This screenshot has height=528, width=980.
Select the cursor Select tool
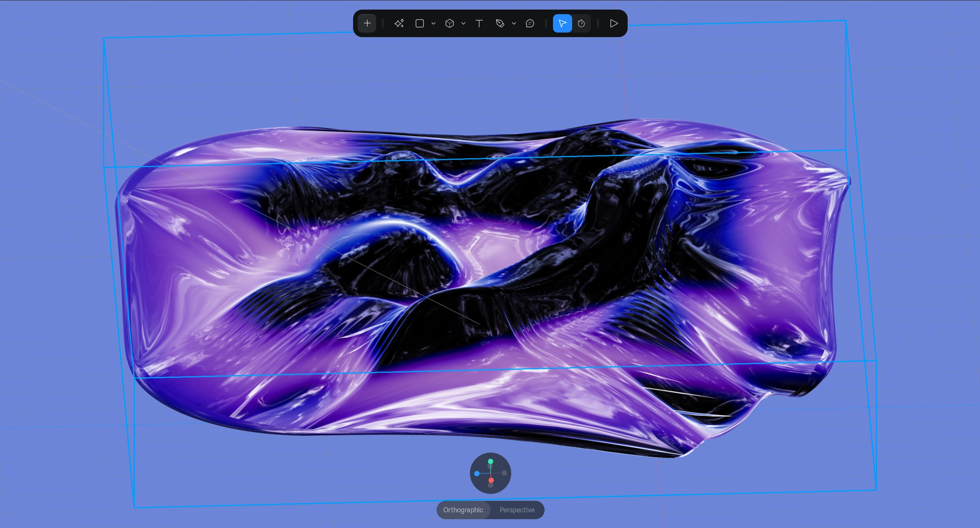[562, 23]
